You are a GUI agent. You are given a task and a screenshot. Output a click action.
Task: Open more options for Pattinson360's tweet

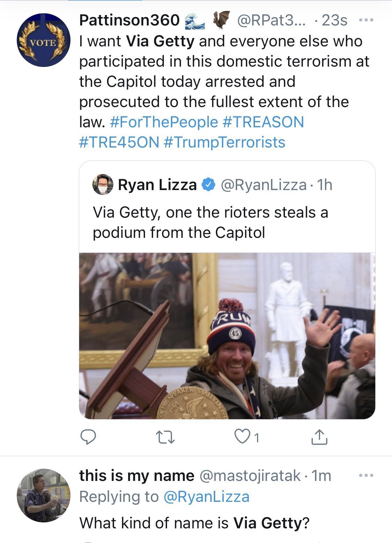point(366,20)
